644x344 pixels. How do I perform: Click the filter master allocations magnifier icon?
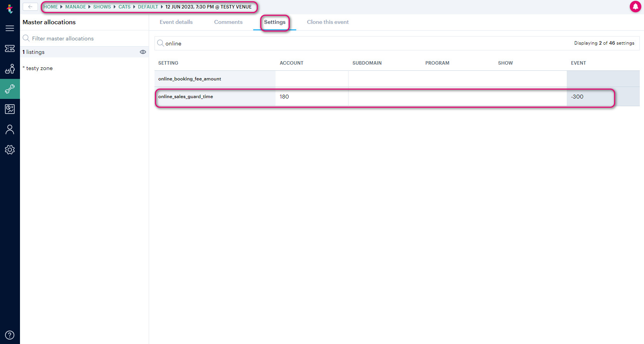26,38
